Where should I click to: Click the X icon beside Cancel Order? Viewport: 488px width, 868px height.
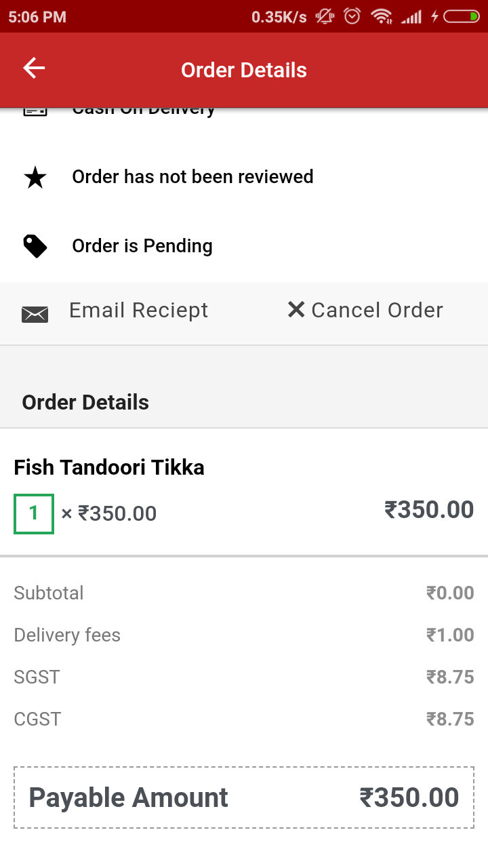point(296,310)
